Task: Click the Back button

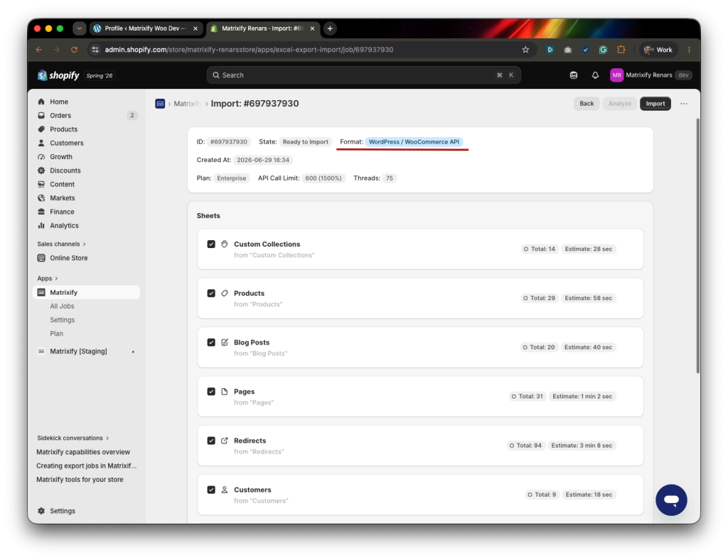Action: (587, 104)
